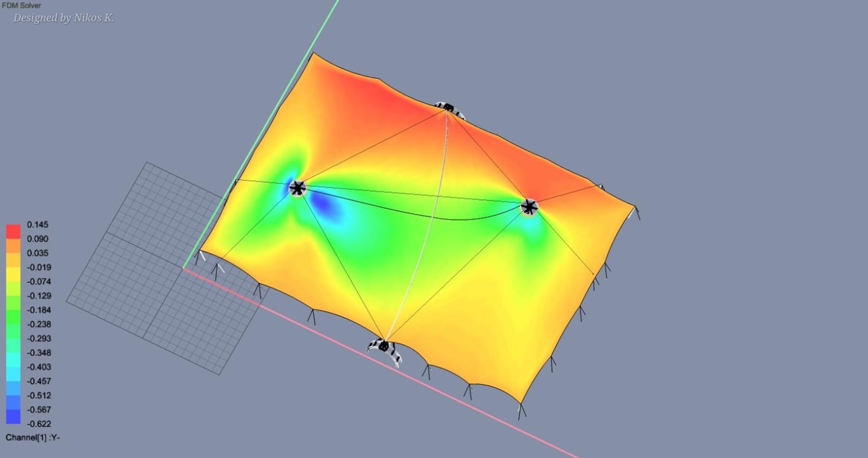Click the left mast hub on the membrane
The height and width of the screenshot is (458, 868).
tap(297, 187)
